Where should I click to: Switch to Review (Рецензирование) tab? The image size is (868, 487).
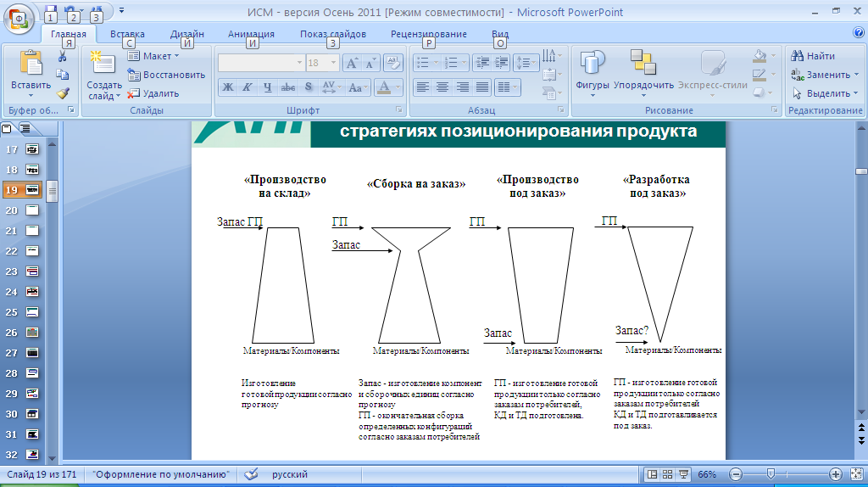click(428, 34)
